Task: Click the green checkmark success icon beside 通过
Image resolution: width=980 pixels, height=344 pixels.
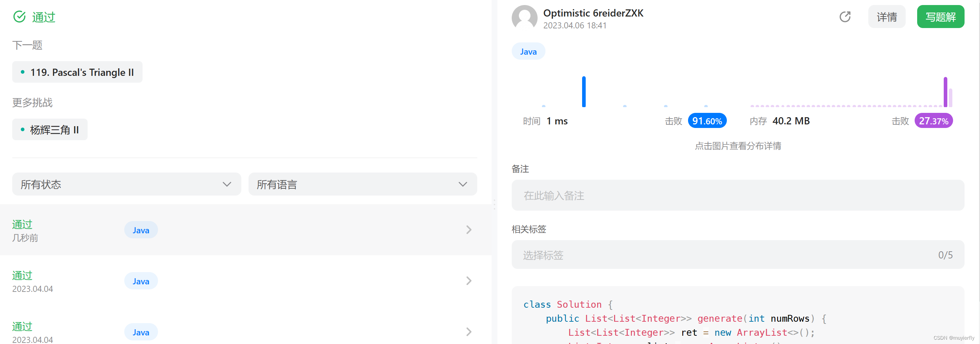Action: [x=19, y=17]
